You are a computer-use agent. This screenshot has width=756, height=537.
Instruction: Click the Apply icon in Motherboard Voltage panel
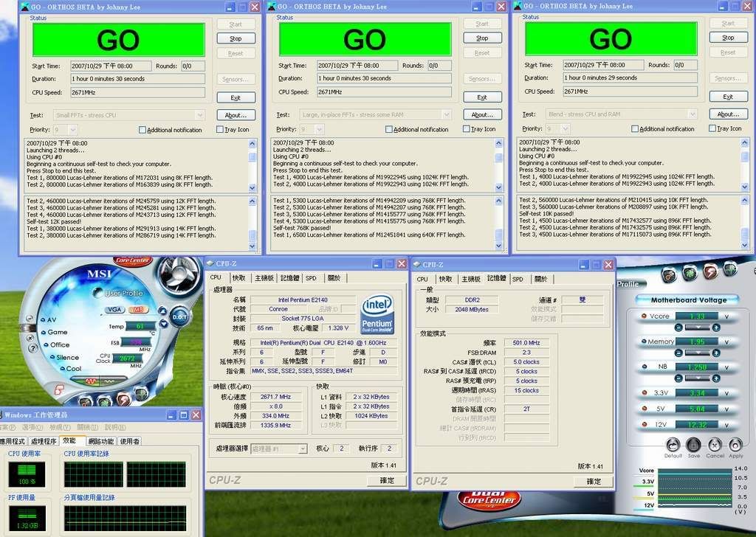point(736,445)
